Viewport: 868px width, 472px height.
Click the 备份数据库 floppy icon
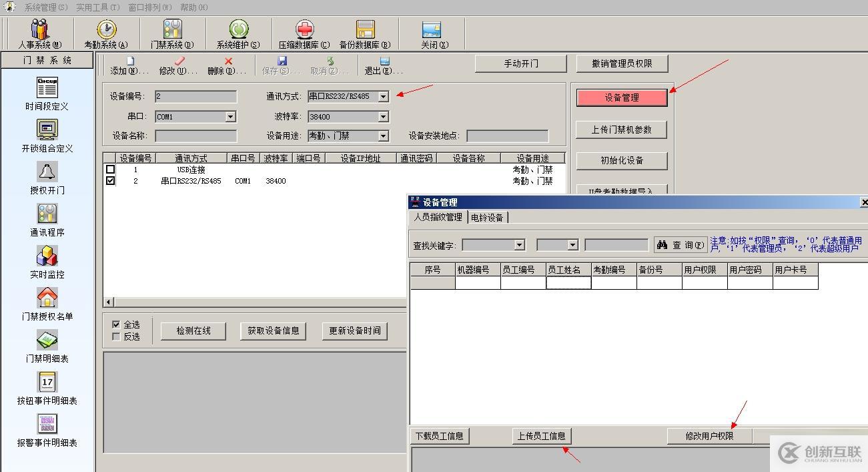tap(365, 29)
